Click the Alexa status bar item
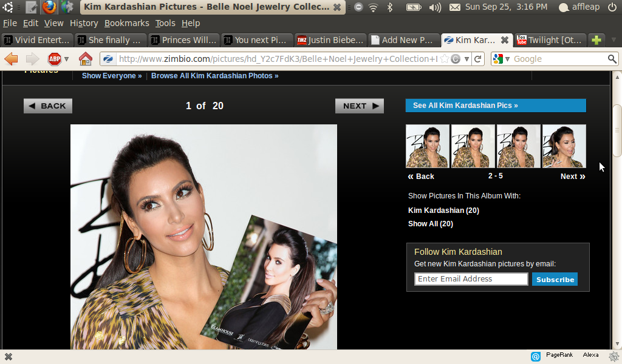The image size is (622, 364). [x=590, y=355]
